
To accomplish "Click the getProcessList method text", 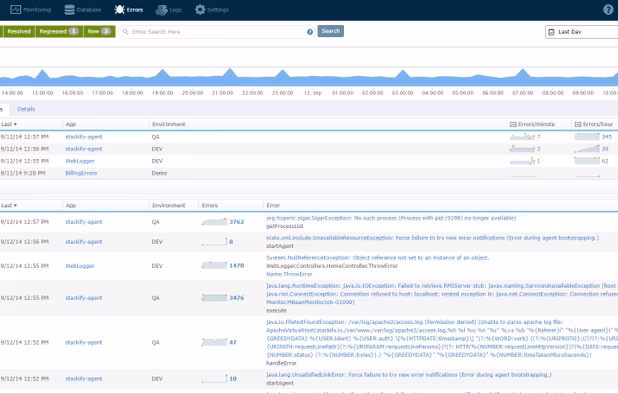I will click(285, 226).
